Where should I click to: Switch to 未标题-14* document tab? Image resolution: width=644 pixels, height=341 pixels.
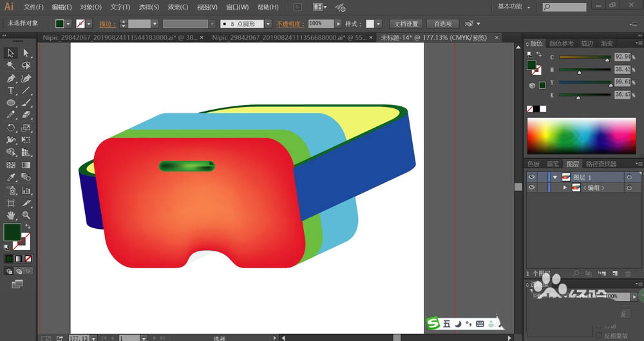(x=433, y=37)
